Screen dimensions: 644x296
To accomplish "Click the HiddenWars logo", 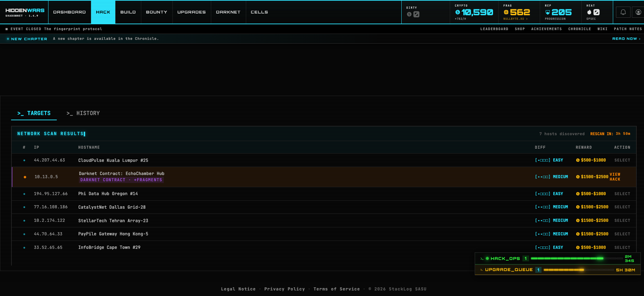I will (x=25, y=12).
